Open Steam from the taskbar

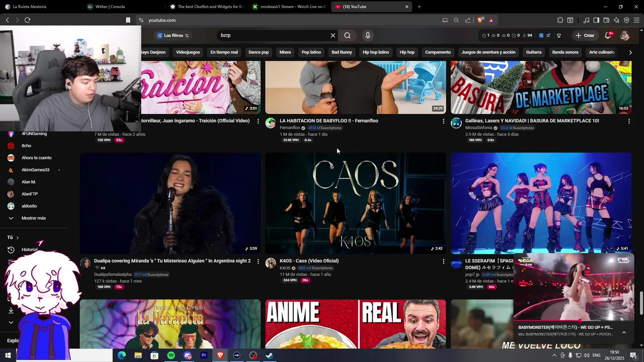coord(269,355)
